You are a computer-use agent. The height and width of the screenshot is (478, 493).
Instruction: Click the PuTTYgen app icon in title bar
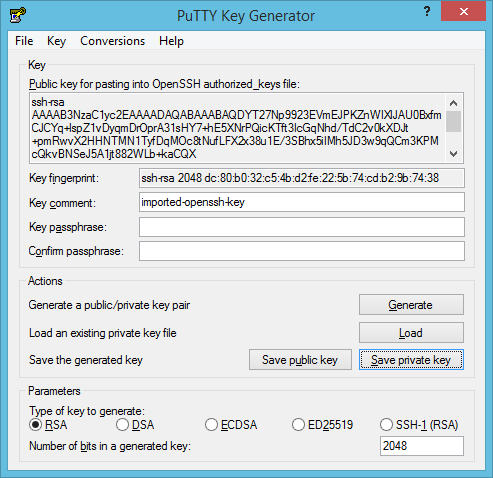[x=18, y=15]
